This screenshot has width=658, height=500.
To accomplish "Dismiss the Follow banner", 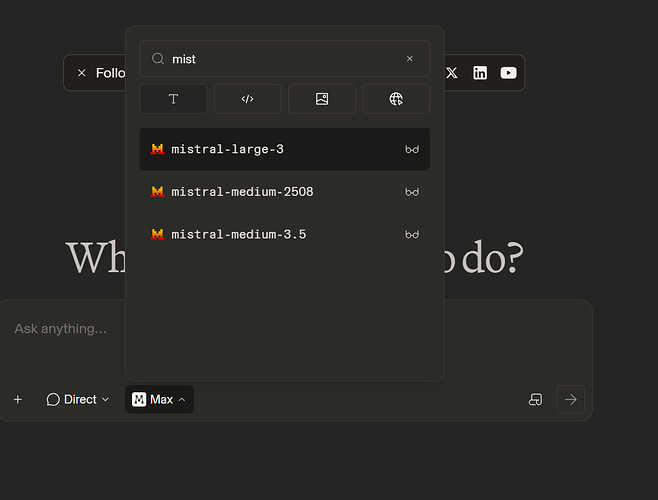I will coord(81,73).
